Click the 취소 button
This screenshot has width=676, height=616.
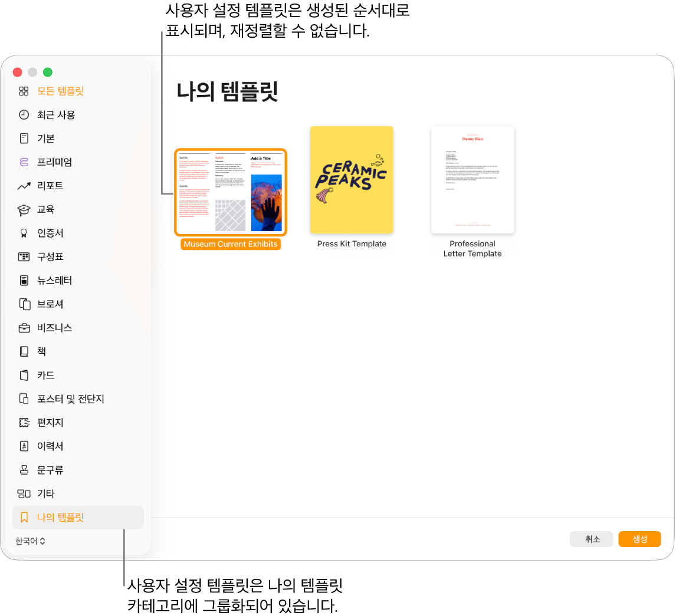(592, 539)
